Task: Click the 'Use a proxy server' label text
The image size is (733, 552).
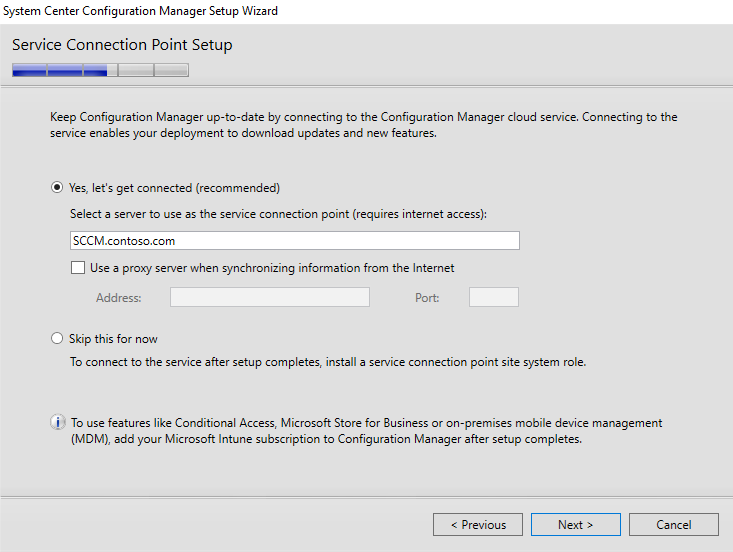Action: pos(272,268)
